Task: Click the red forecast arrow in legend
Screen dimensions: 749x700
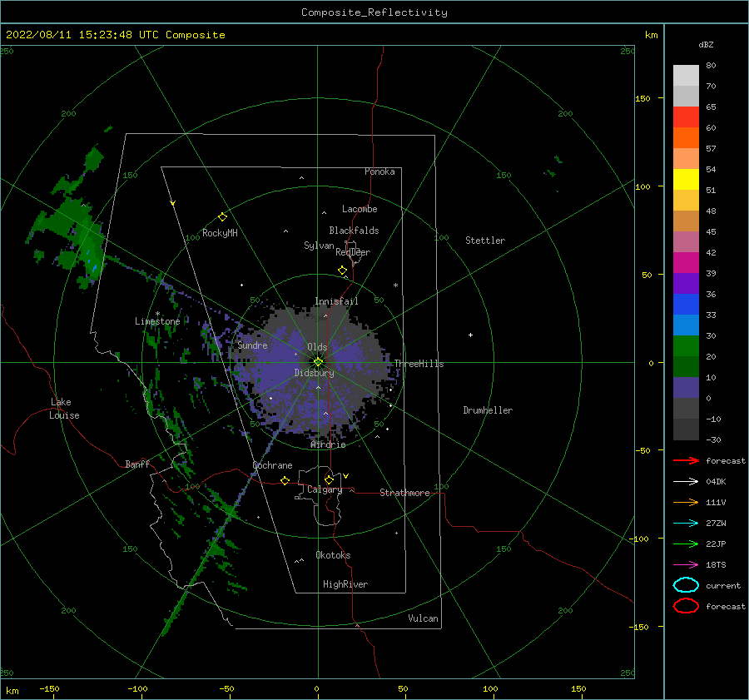Action: pos(686,460)
